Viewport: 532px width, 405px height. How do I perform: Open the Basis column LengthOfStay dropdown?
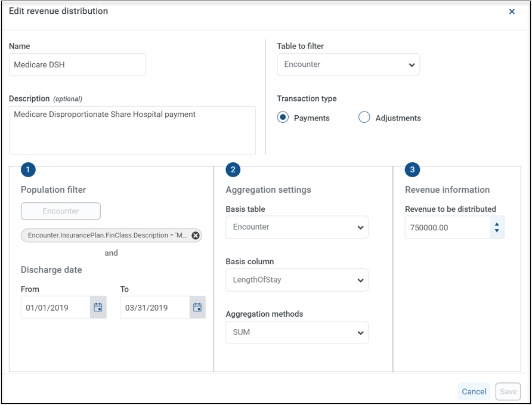[x=297, y=280]
